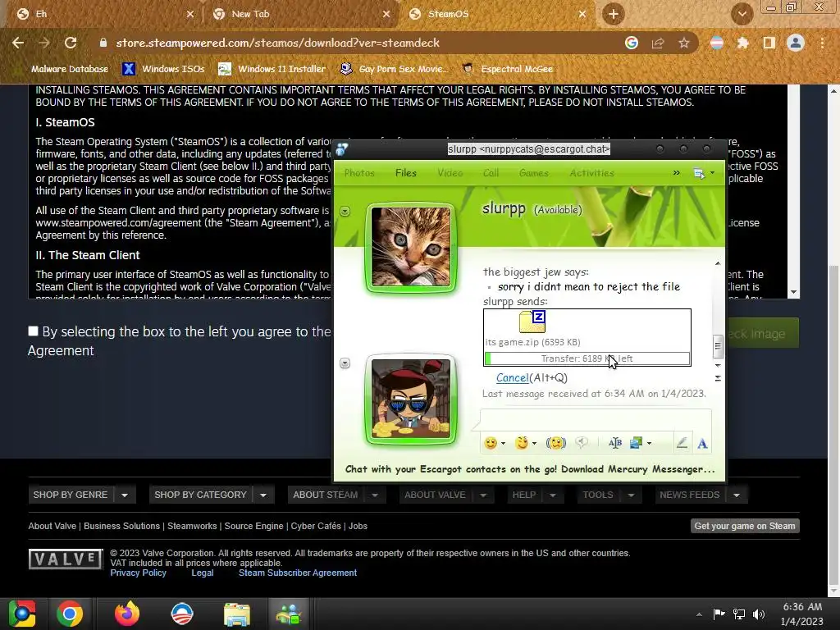Click the Messenger buddy icon in title bar
This screenshot has width=840, height=630.
click(x=342, y=149)
